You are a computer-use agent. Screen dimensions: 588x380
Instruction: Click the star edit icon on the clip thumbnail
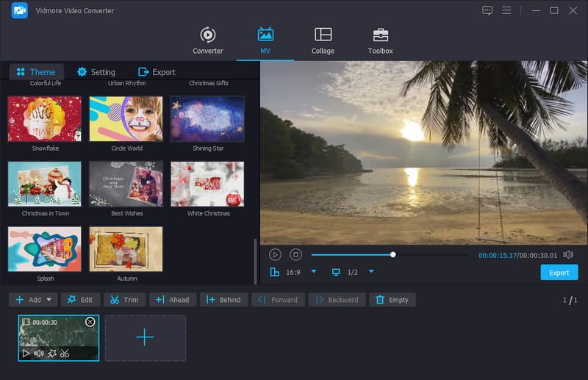[x=51, y=354]
